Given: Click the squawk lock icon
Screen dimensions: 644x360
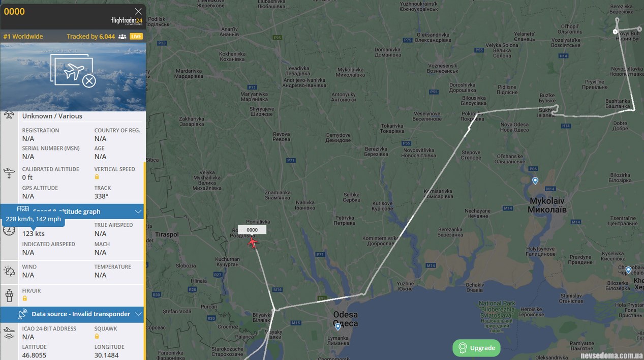Looking at the screenshot, I should tap(97, 336).
